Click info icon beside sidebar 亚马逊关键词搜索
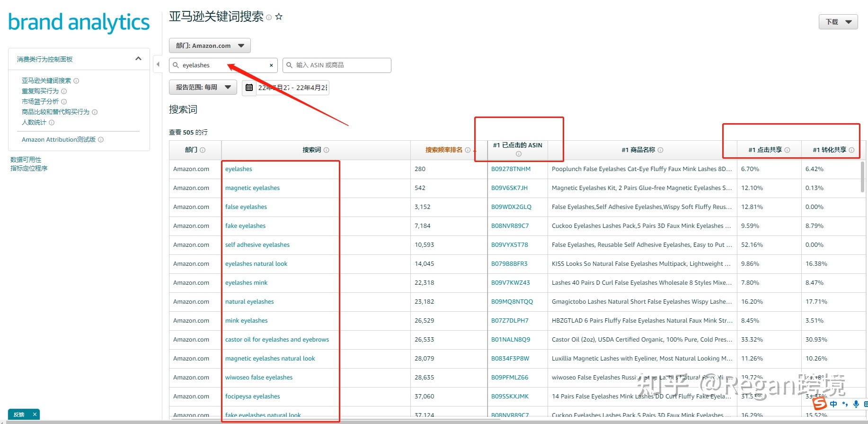The width and height of the screenshot is (868, 424). click(x=76, y=81)
